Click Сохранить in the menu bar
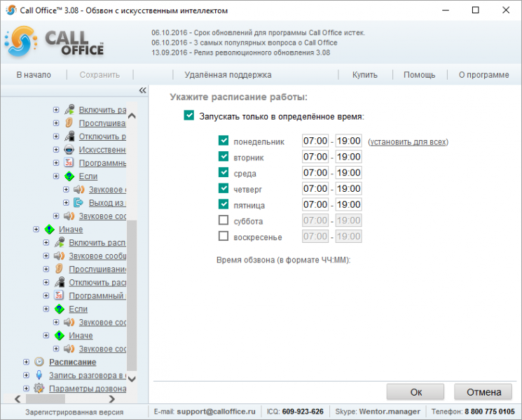Viewport: 522px width, 420px height. pyautogui.click(x=99, y=75)
